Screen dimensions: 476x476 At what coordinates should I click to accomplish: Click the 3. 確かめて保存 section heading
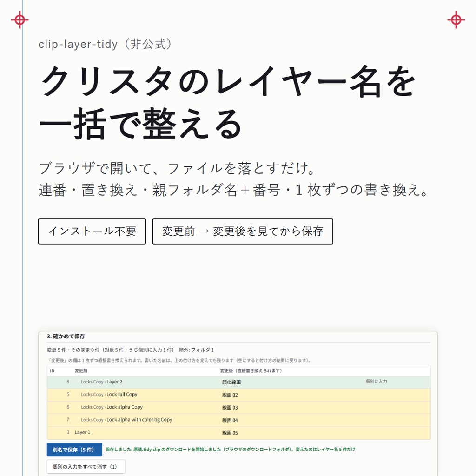[x=66, y=337]
